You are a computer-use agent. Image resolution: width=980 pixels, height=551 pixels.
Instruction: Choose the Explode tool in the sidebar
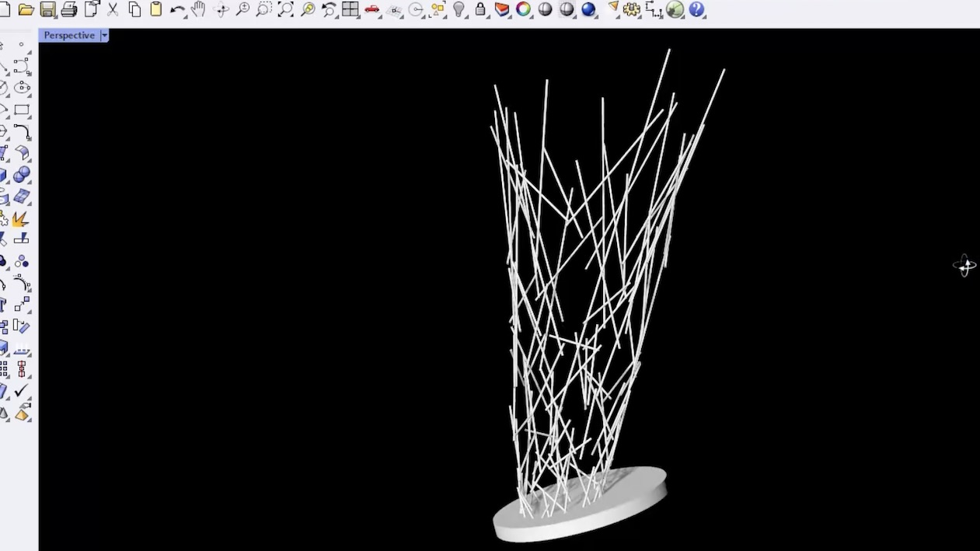pyautogui.click(x=21, y=219)
